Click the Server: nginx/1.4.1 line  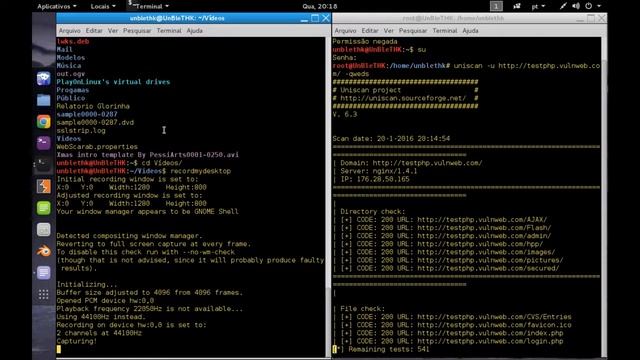point(379,171)
